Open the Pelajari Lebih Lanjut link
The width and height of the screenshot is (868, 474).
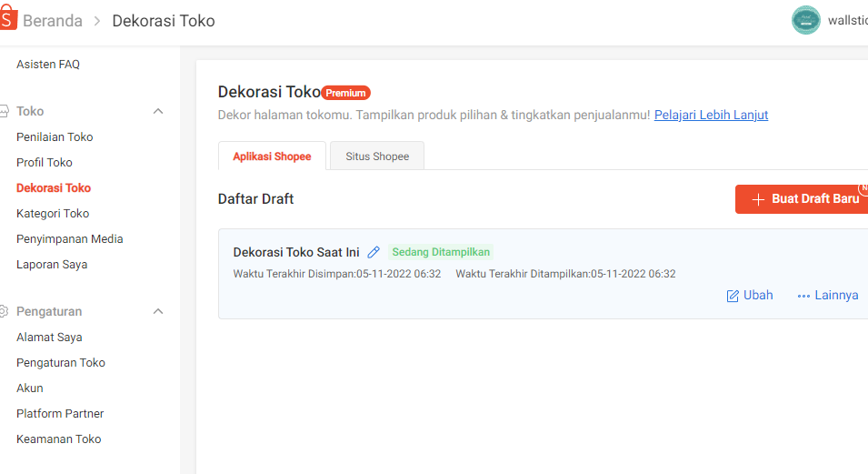pos(711,115)
